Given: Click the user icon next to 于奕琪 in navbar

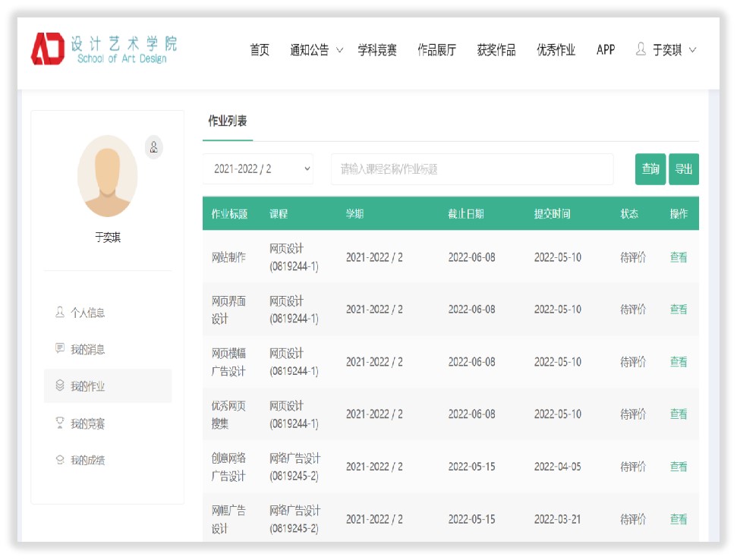Looking at the screenshot, I should (x=641, y=50).
